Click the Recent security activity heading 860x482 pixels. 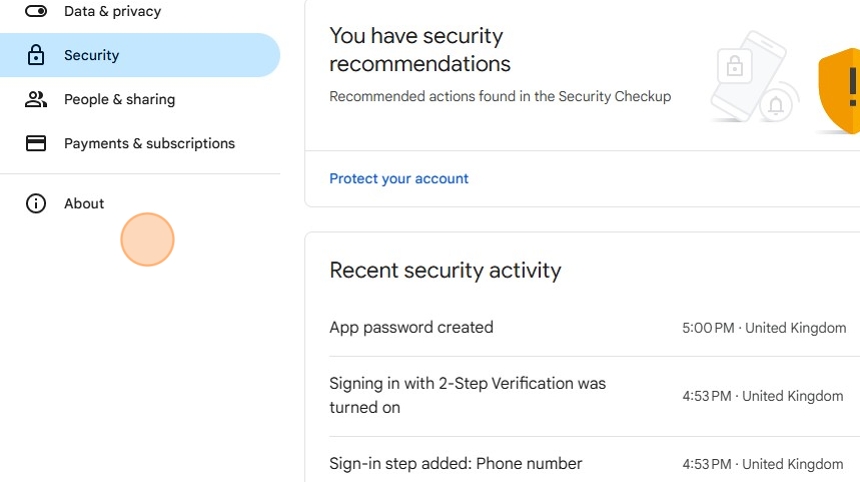click(x=445, y=271)
